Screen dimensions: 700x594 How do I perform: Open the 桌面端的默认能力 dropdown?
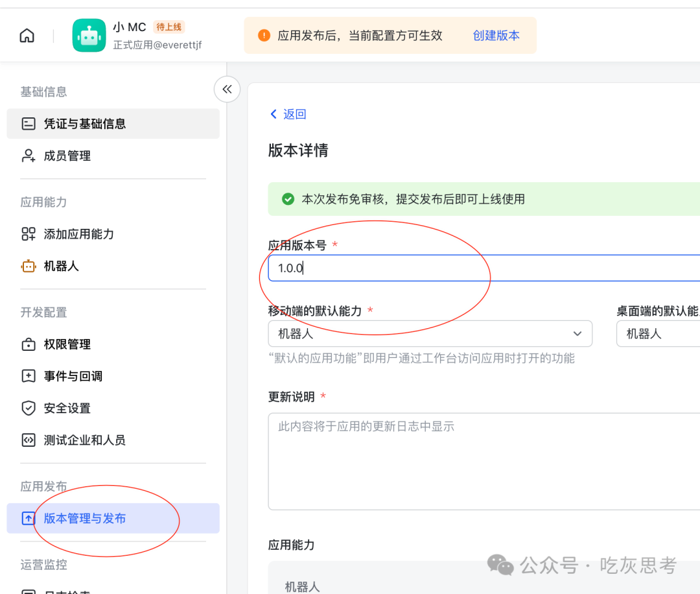[658, 333]
